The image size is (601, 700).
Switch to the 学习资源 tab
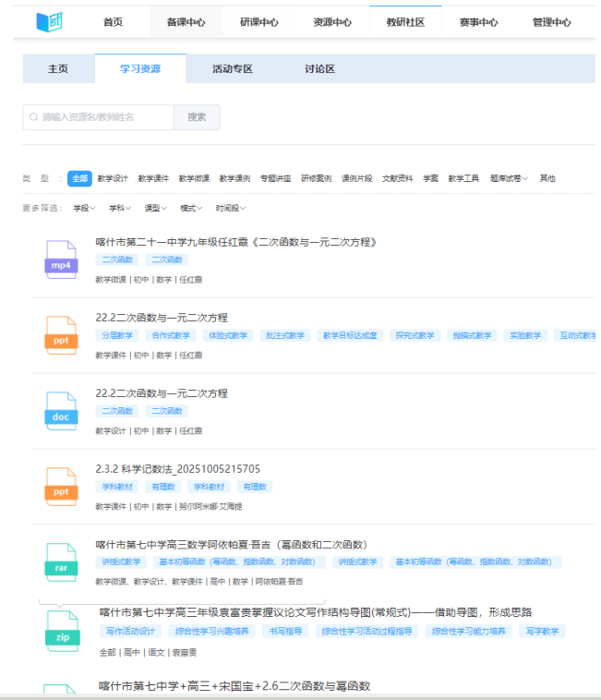(x=140, y=68)
